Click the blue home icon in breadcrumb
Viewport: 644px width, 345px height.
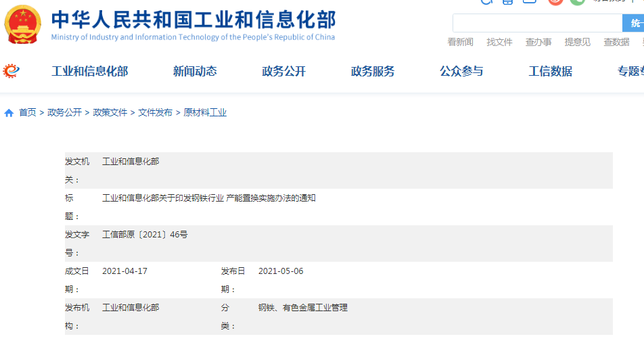pyautogui.click(x=9, y=113)
